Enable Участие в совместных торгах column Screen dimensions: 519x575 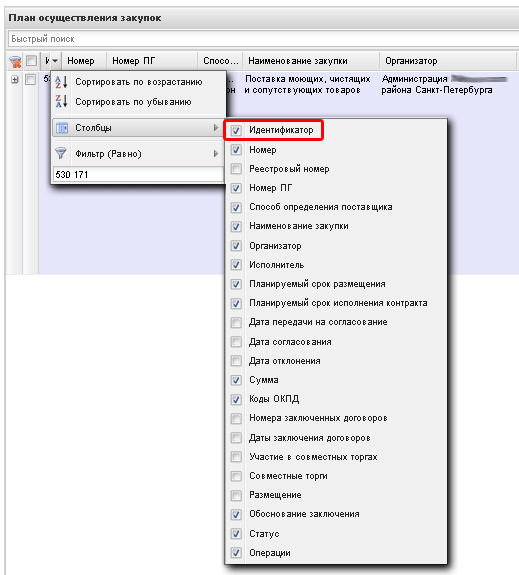pos(236,457)
